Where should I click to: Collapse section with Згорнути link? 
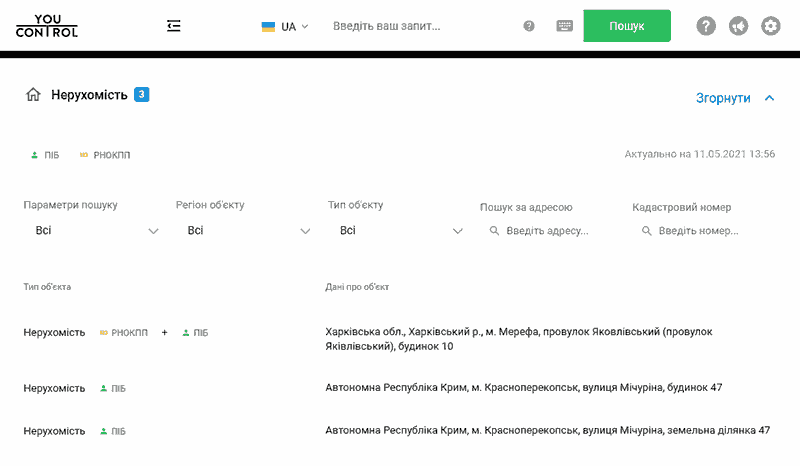[x=735, y=98]
